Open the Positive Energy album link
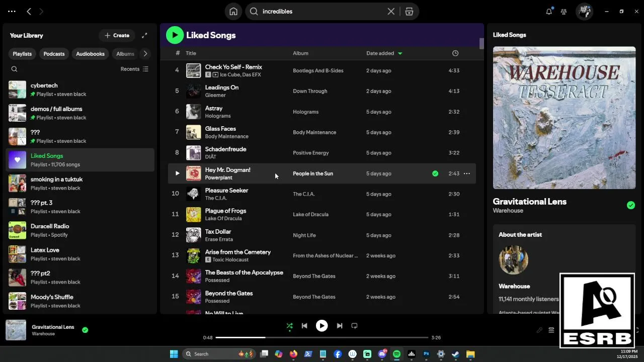The image size is (644, 362). click(310, 153)
